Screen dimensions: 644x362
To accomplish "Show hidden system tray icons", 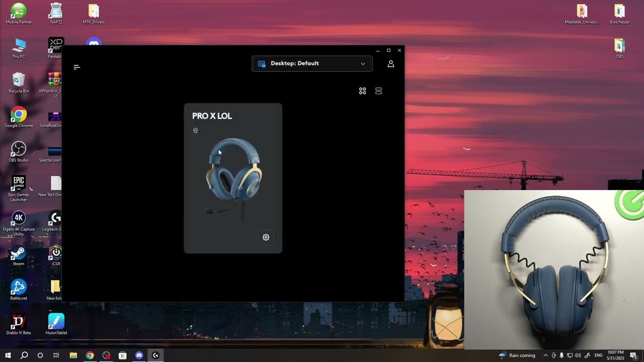I will pyautogui.click(x=545, y=355).
